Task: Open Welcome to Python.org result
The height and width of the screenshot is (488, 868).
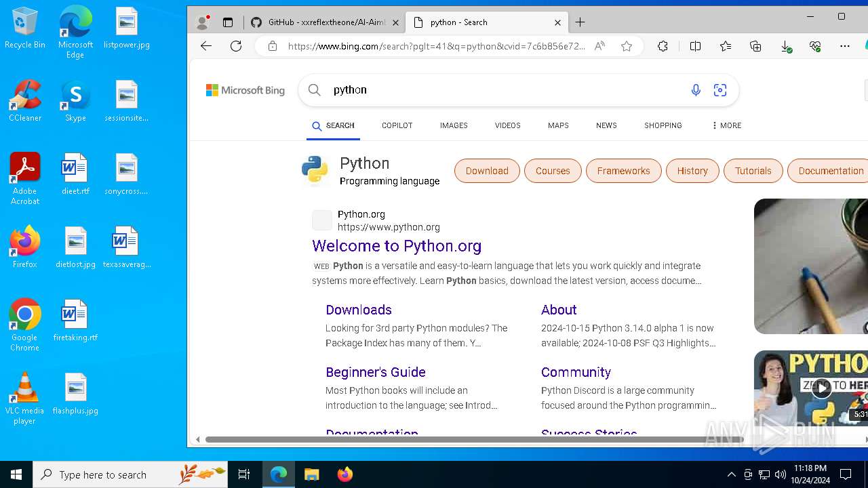Action: tap(397, 246)
